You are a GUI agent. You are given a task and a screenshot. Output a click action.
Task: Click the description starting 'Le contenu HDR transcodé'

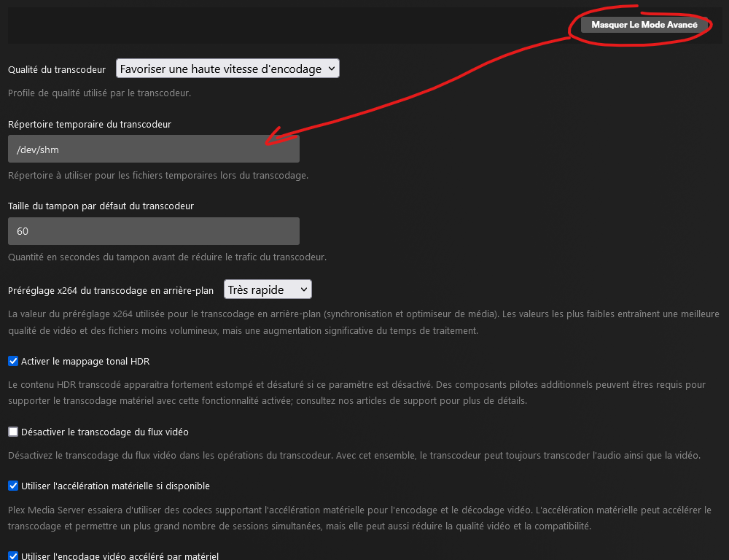(x=356, y=392)
